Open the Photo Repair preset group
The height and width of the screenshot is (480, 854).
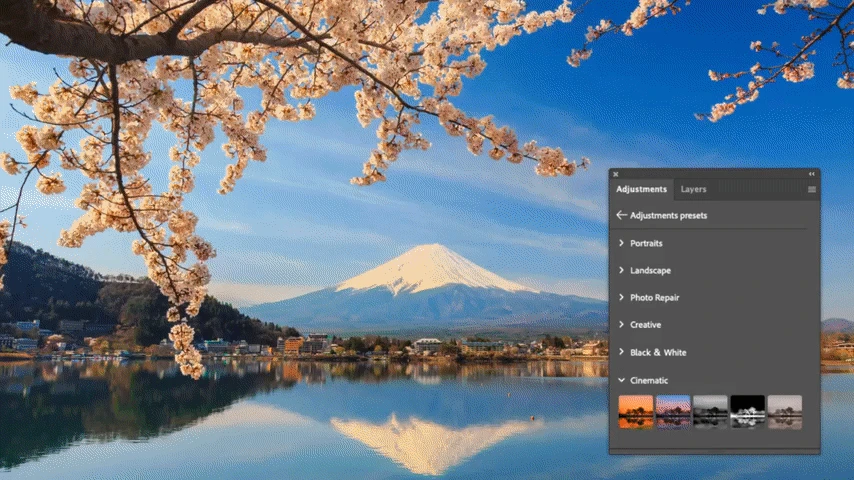tap(654, 297)
